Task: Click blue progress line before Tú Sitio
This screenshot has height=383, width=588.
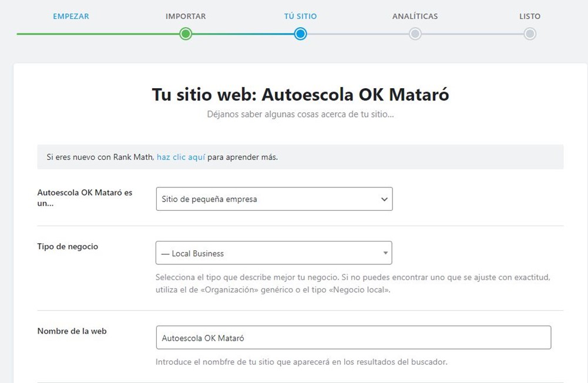Action: click(244, 34)
